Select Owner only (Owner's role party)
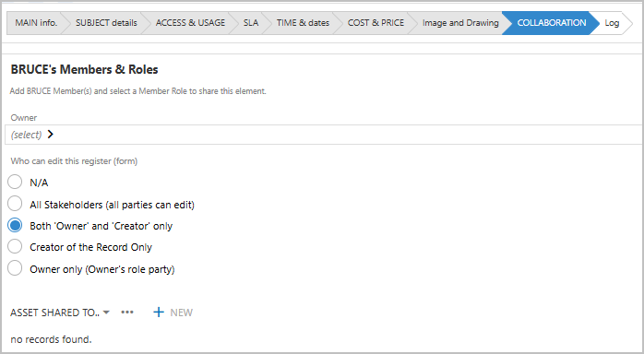Screen dimensions: 644x354 tap(15, 268)
